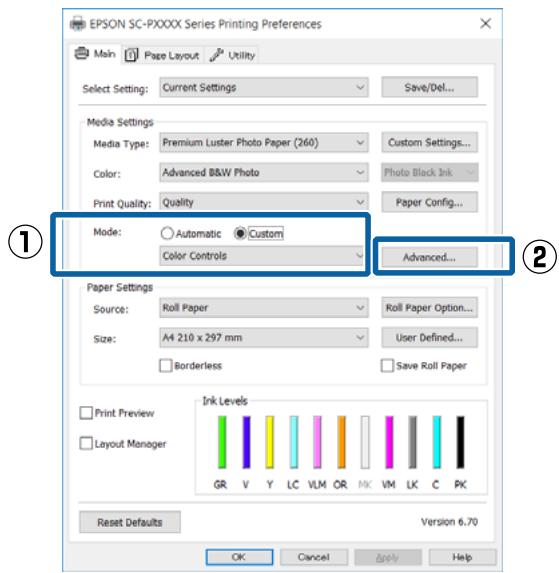Click the Cancel button

pyautogui.click(x=314, y=557)
